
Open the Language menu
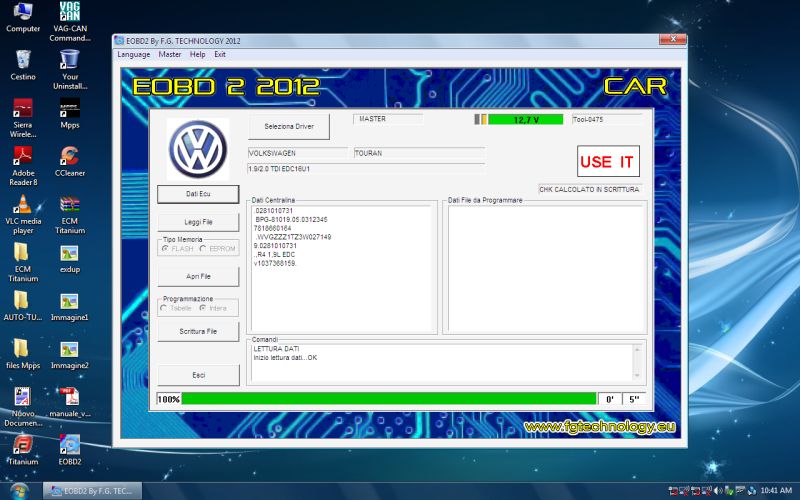click(x=134, y=55)
